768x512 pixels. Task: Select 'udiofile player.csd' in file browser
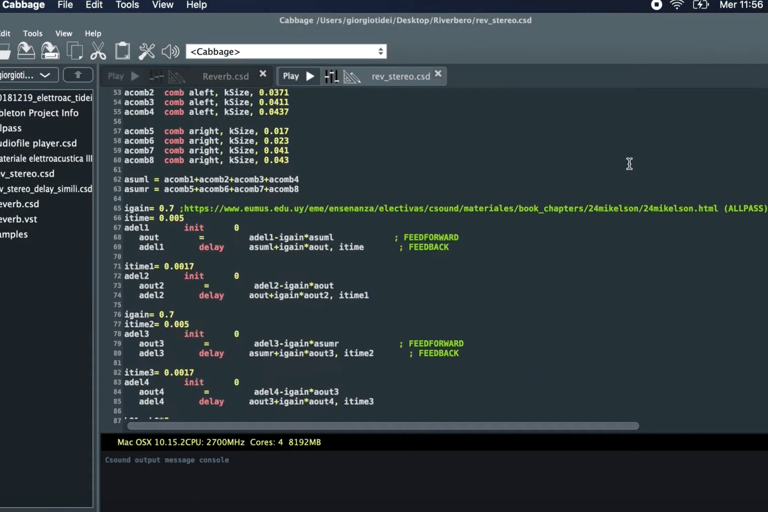click(x=38, y=143)
